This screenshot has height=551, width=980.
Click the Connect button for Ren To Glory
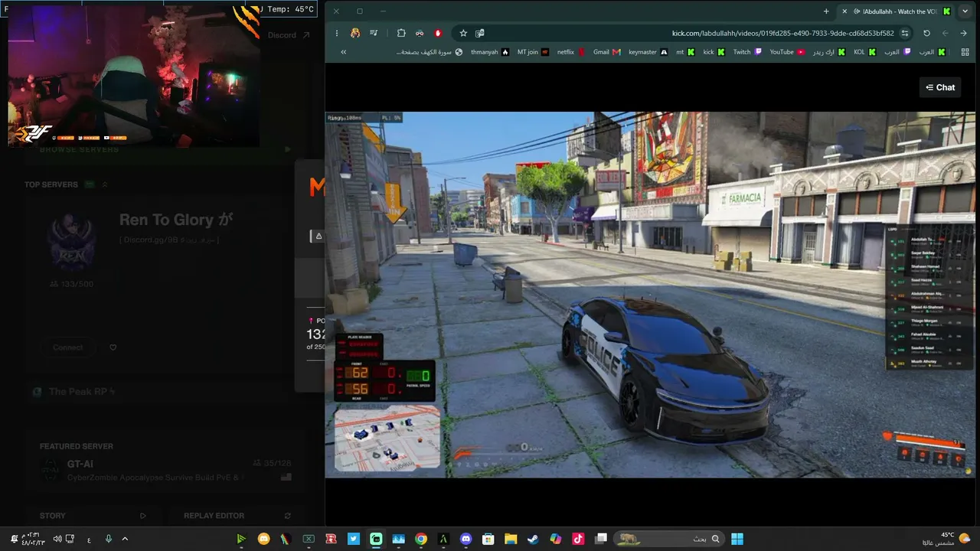click(x=67, y=347)
